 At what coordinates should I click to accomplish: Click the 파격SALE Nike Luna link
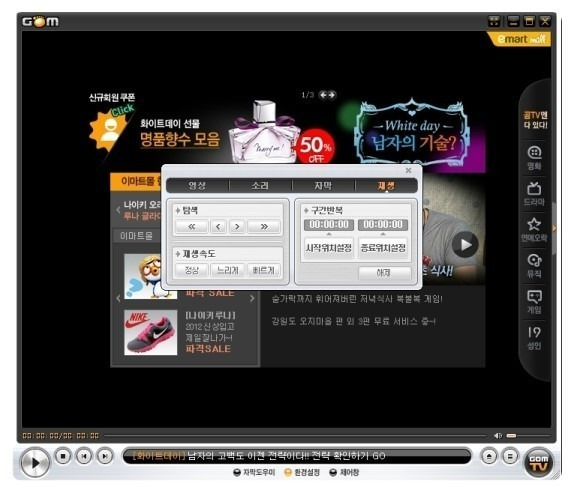208,349
